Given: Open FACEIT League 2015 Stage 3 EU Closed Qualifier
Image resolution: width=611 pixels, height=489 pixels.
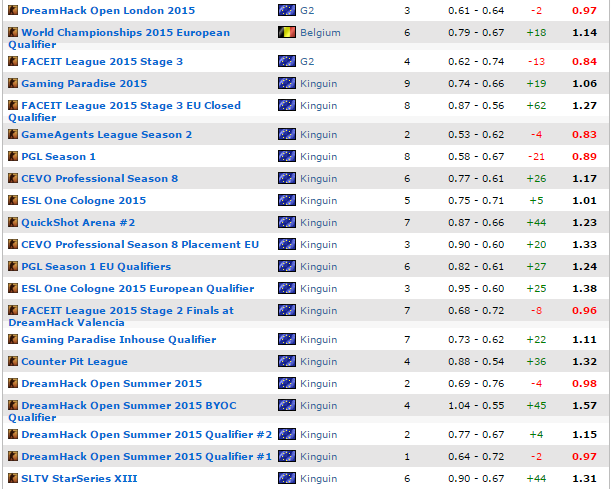Looking at the screenshot, I should (x=124, y=111).
